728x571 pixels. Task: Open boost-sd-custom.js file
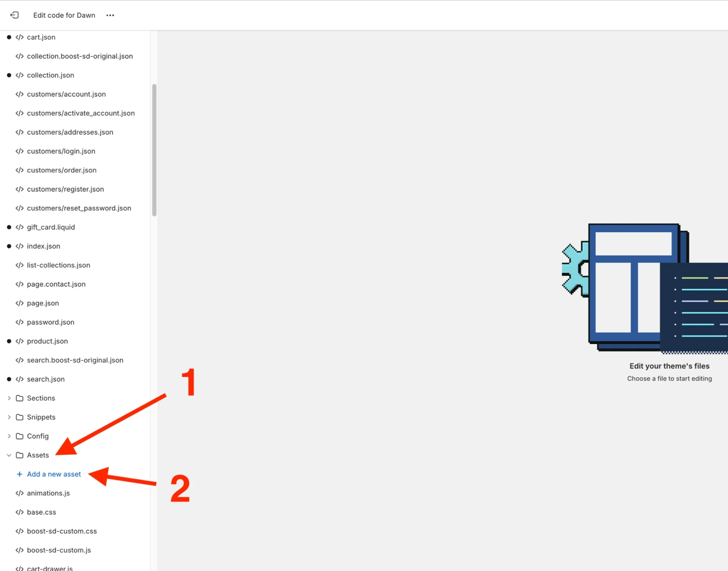coord(59,550)
